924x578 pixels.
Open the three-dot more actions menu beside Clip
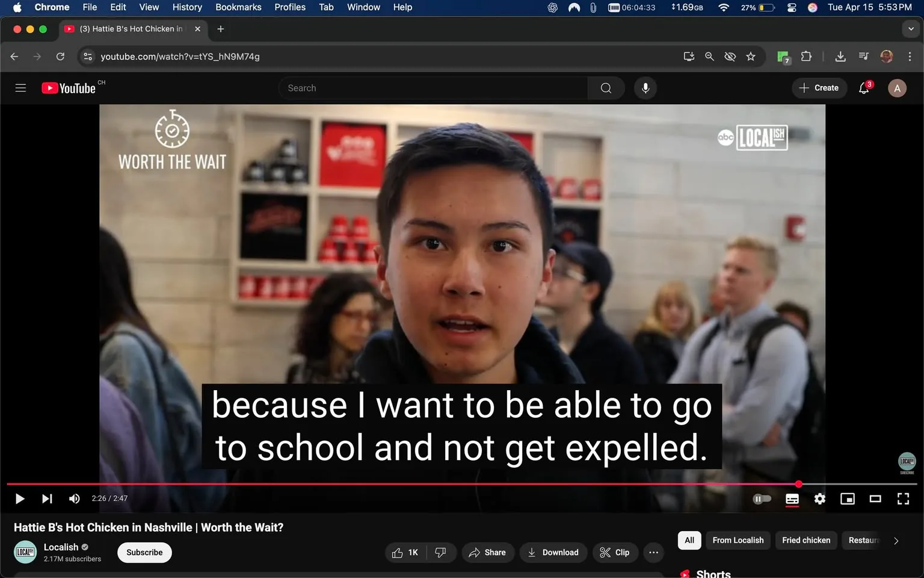[x=653, y=552]
